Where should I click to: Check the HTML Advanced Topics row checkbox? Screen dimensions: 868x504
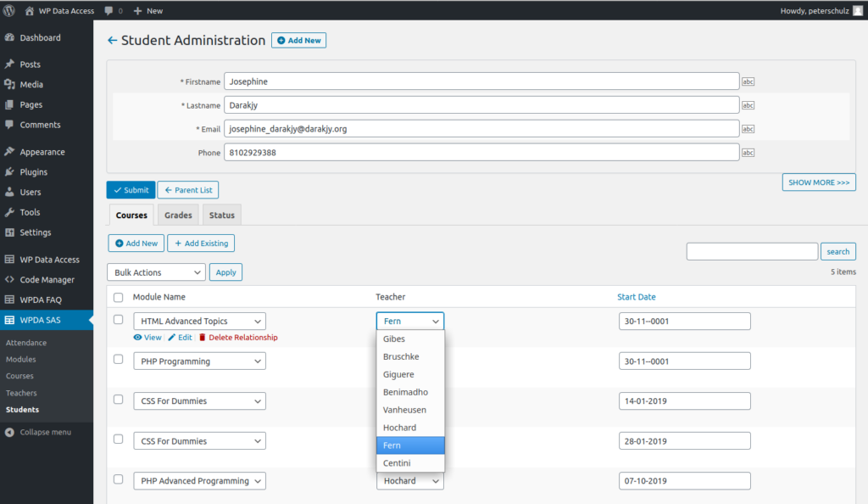[x=119, y=320]
